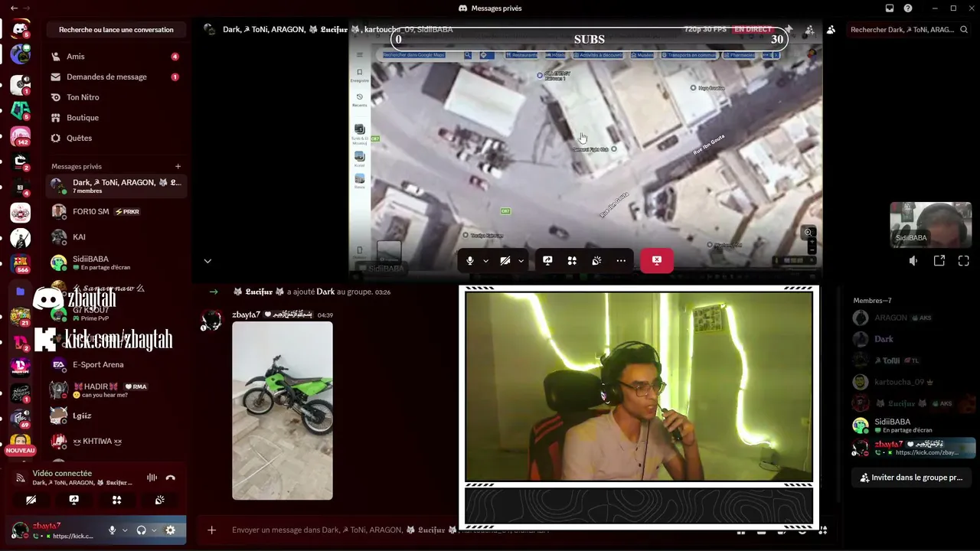This screenshot has width=980, height=551.
Task: Open SidiiBABA's camera tile
Action: point(930,225)
